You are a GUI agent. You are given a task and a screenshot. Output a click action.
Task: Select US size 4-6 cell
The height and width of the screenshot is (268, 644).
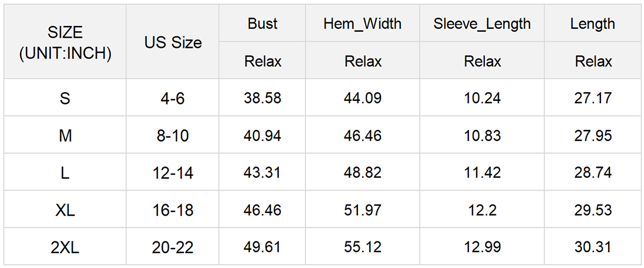[173, 98]
